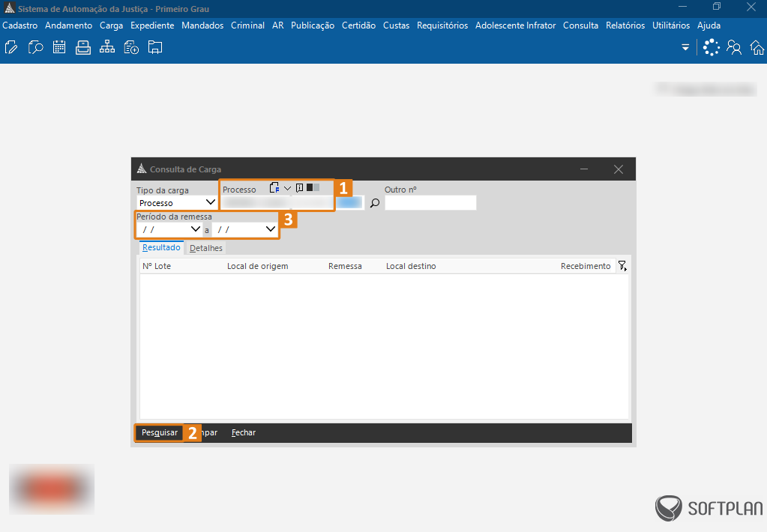Switch to the Detalhes tab

pos(205,248)
